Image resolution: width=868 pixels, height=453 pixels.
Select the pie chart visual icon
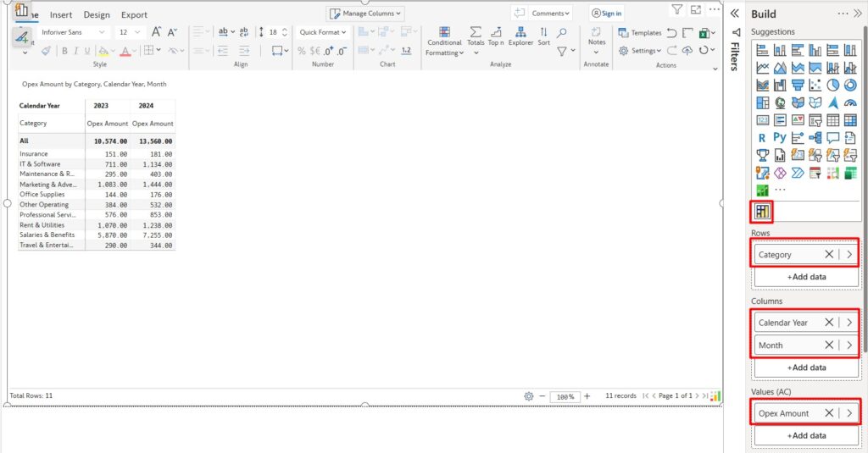point(832,85)
